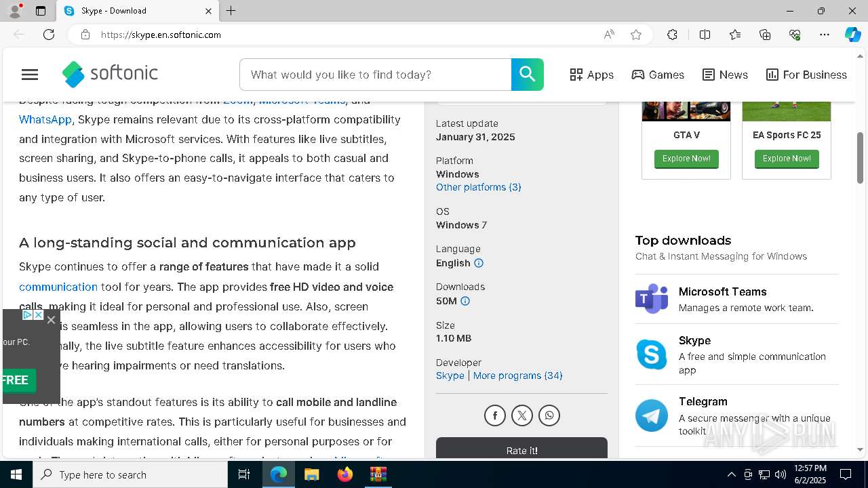Share on Facebook icon
868x488 pixels.
point(495,415)
